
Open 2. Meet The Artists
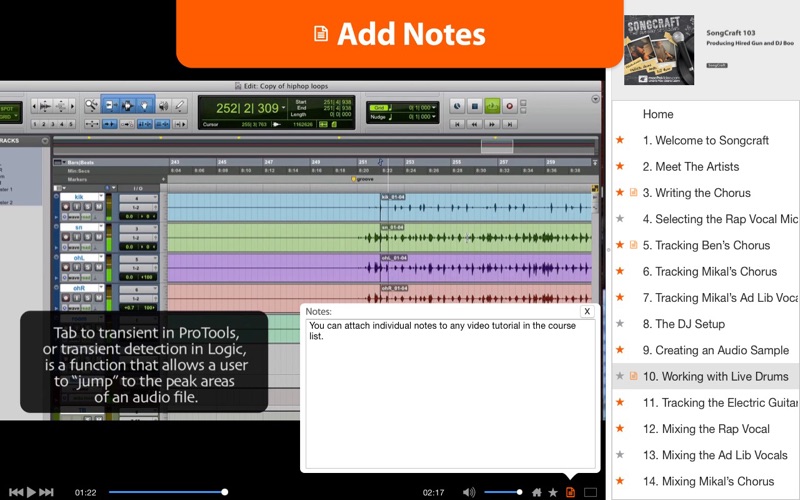[690, 167]
